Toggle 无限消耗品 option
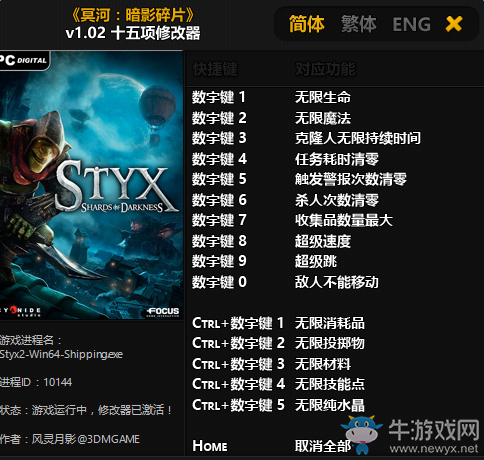Screen dimensions: 484x460 tap(330, 323)
